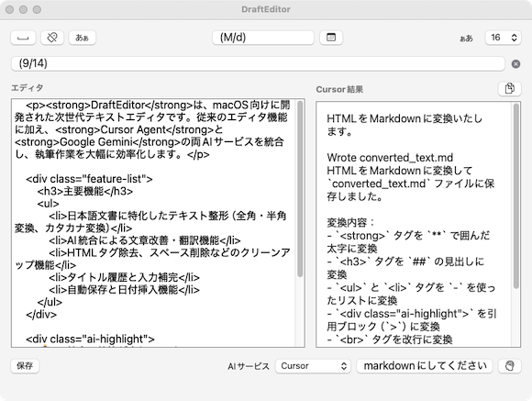This screenshot has height=401, width=532.
Task: Click the window minimize button in title bar
Action: tap(24, 9)
